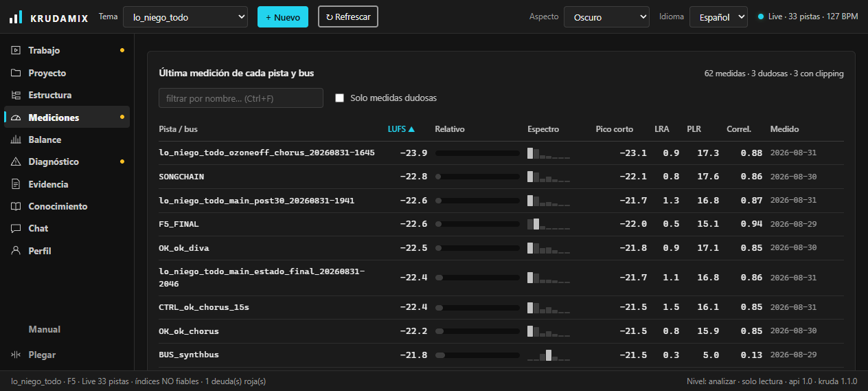Select the F5_FINAL track name
Image resolution: width=868 pixels, height=391 pixels.
point(179,224)
